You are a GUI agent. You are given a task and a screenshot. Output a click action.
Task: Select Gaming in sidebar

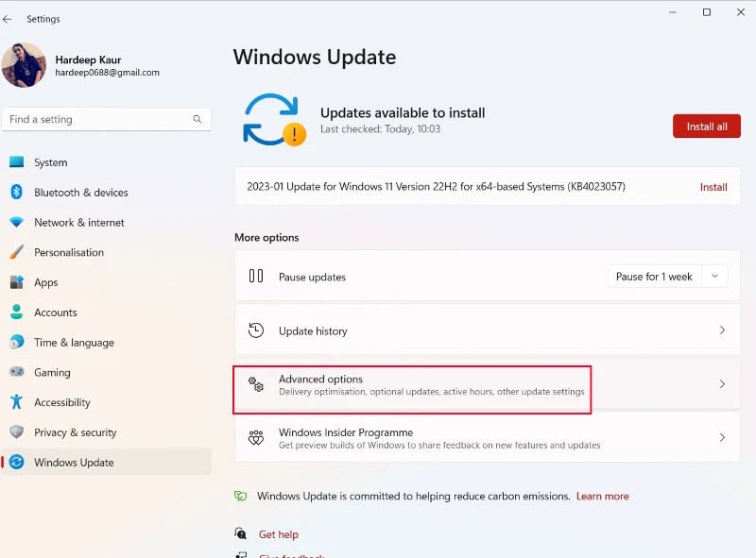click(106, 372)
